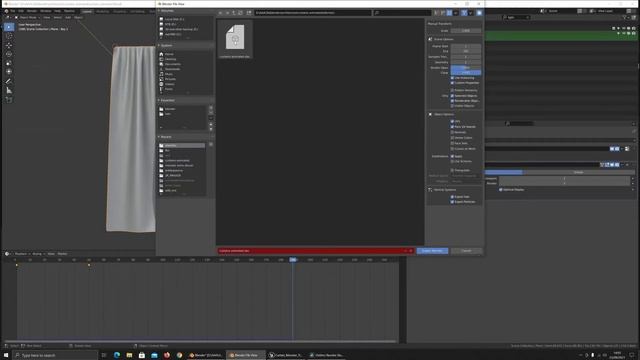Adjust the Scale value field
This screenshot has height=360, width=640.
466,31
